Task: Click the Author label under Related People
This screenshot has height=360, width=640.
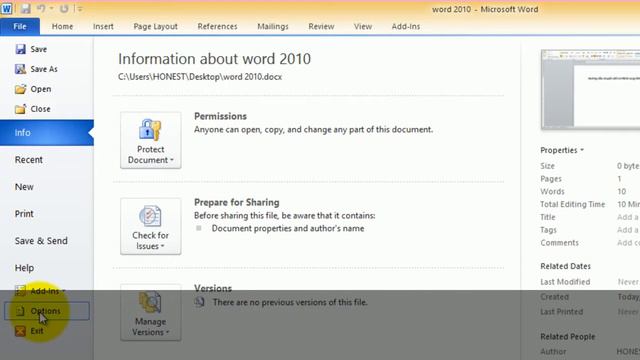Action: (x=553, y=351)
